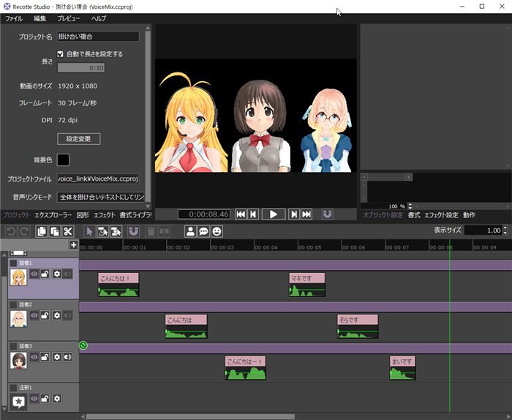Click green link marker on 話者3 track
The width and height of the screenshot is (512, 420).
(x=83, y=345)
